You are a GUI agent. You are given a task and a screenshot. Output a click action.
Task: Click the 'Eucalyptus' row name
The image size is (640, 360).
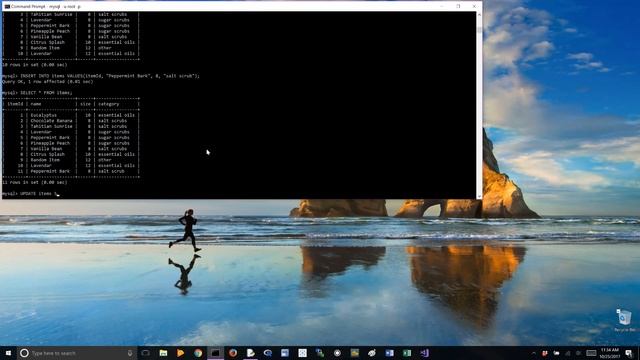pyautogui.click(x=44, y=115)
